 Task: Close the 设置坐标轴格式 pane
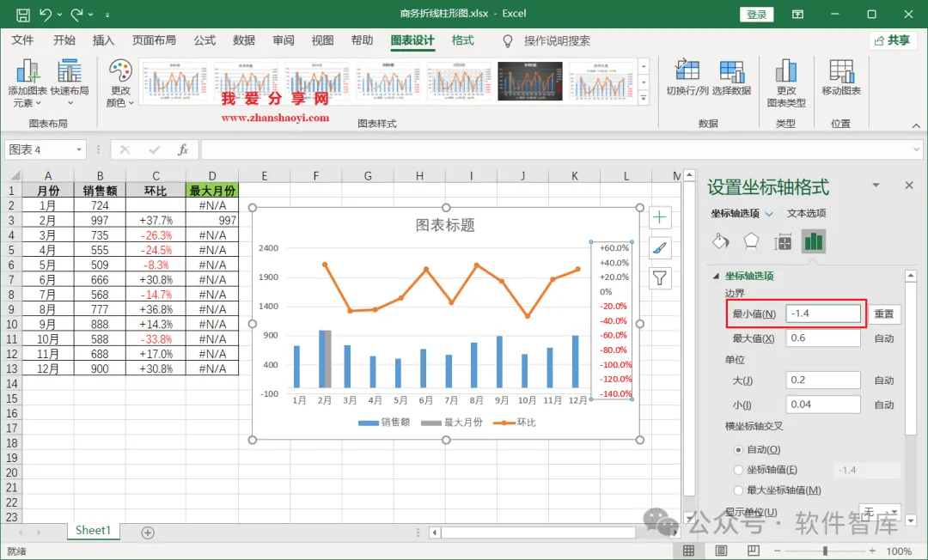click(909, 186)
